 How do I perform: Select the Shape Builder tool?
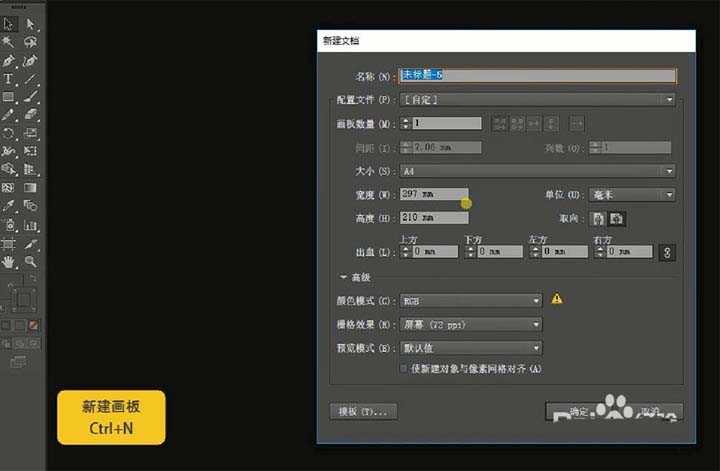coord(9,169)
